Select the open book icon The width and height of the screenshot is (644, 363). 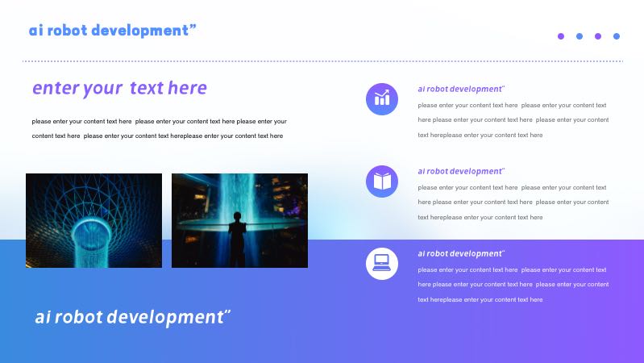tap(382, 181)
